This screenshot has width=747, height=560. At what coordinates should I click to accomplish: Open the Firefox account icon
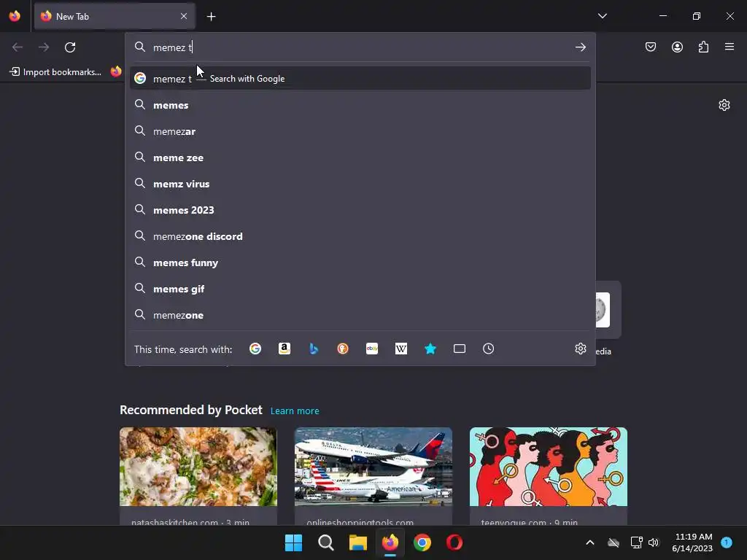677,47
